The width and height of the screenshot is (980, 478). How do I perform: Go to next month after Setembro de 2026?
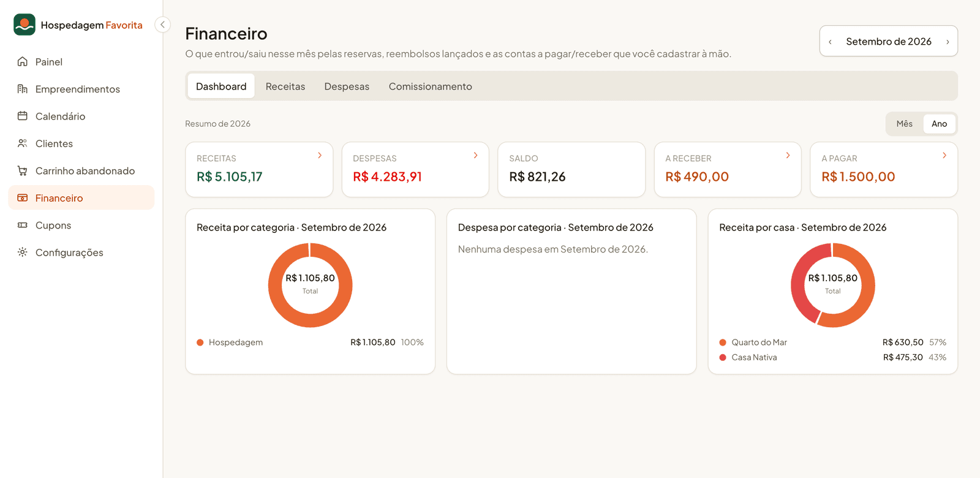click(x=948, y=42)
